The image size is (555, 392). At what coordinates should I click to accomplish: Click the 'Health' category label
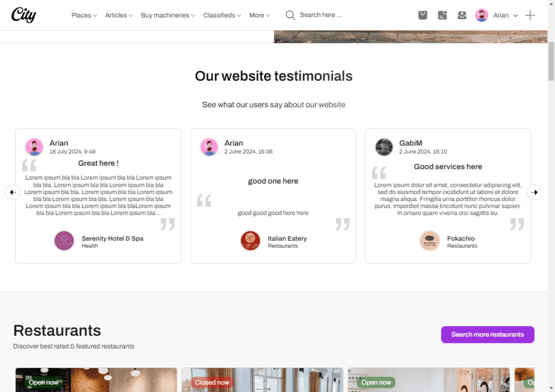90,246
